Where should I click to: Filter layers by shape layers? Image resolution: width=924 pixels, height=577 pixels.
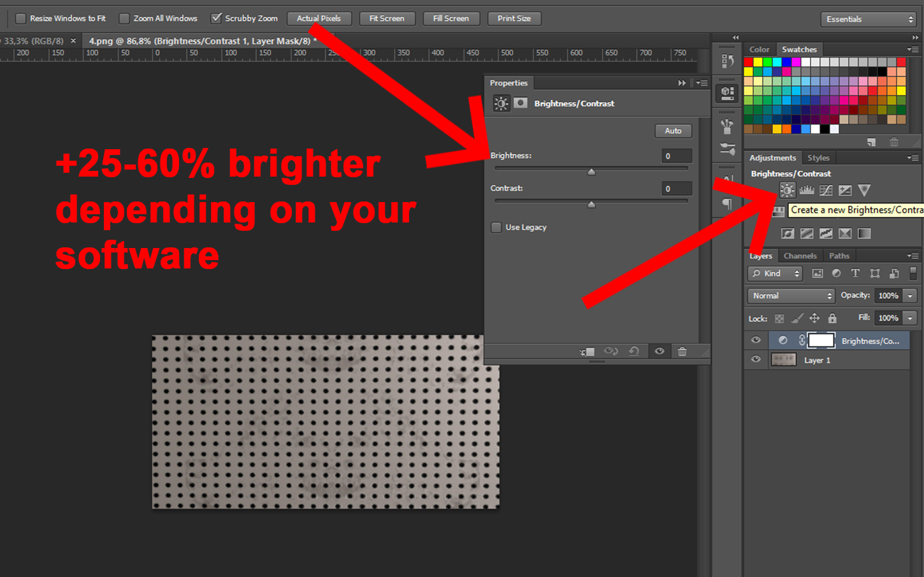click(875, 273)
